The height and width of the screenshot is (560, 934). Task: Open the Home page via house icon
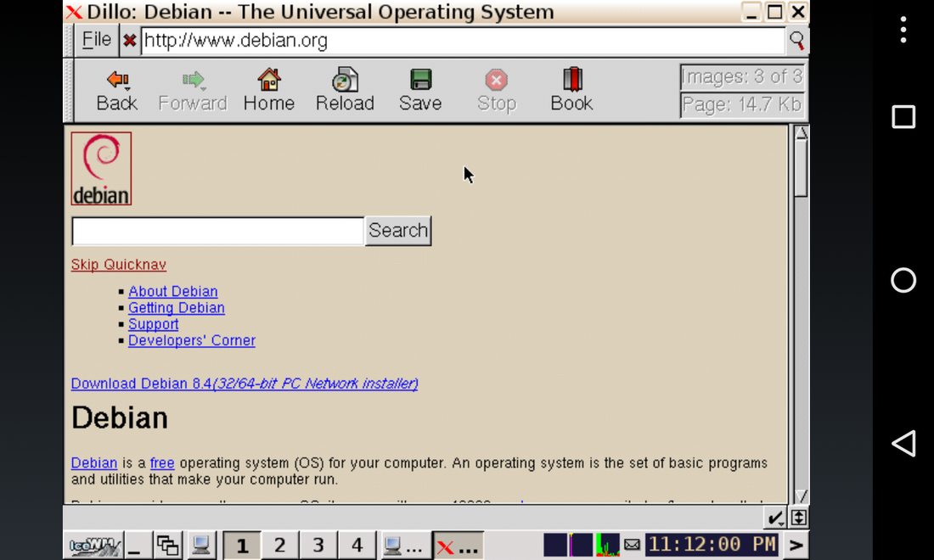(268, 91)
